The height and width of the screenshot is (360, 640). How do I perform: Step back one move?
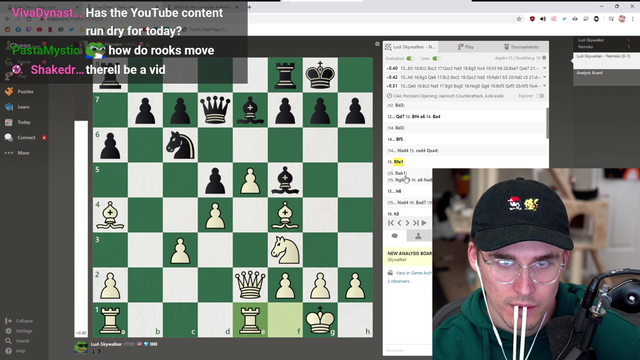click(400, 223)
